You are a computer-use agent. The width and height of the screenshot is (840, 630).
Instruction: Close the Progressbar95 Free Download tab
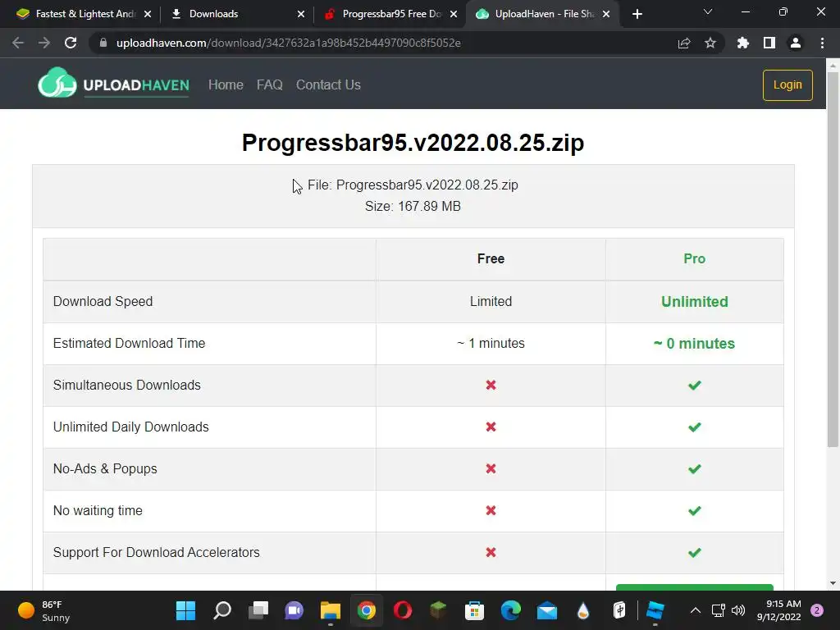(x=454, y=14)
